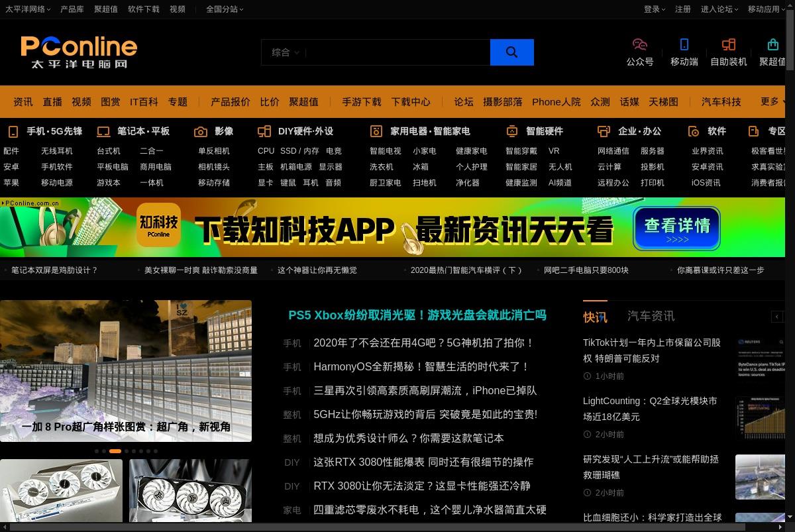Open 下载中心 in the navigation bar
This screenshot has height=532, width=795.
click(411, 101)
